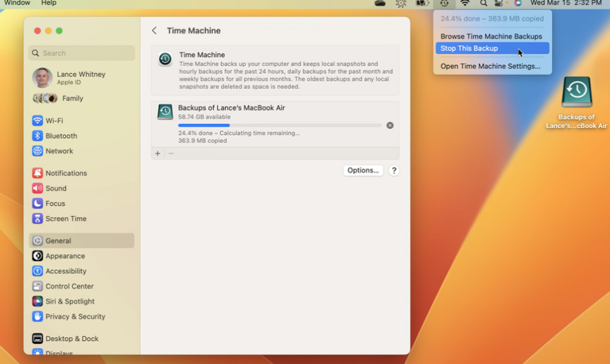Screen dimensions: 610x364
Task: Cancel backup using the X button
Action: [x=390, y=126]
